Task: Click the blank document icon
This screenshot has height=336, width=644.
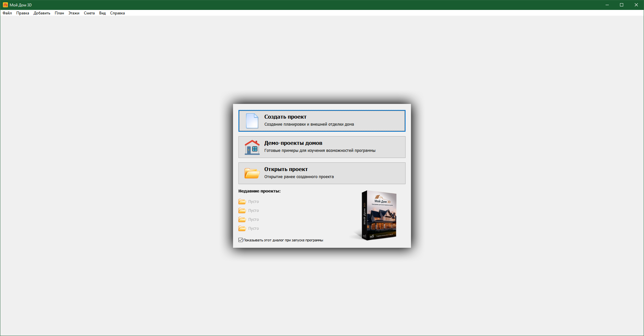Action: [x=252, y=121]
